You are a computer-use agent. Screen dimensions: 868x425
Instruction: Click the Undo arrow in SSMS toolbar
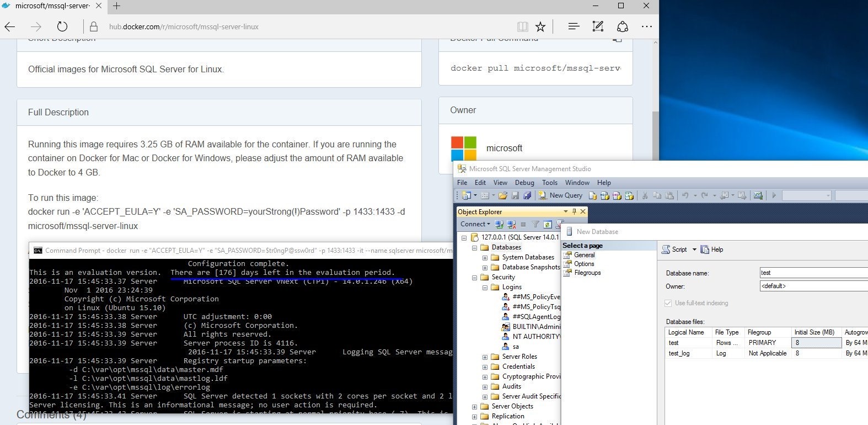pyautogui.click(x=685, y=195)
